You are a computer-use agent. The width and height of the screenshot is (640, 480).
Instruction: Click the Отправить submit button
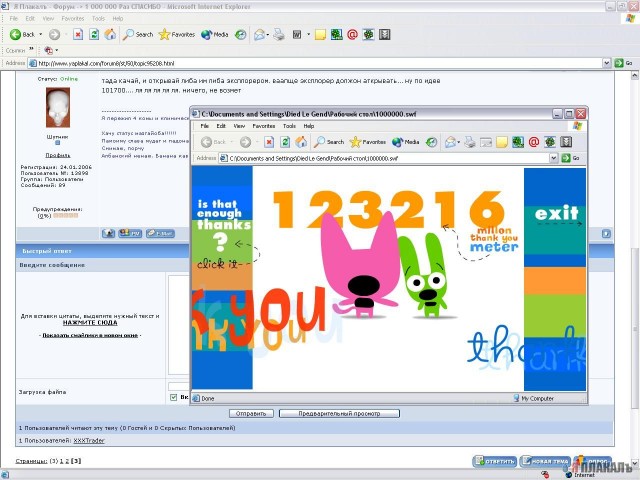(x=251, y=413)
